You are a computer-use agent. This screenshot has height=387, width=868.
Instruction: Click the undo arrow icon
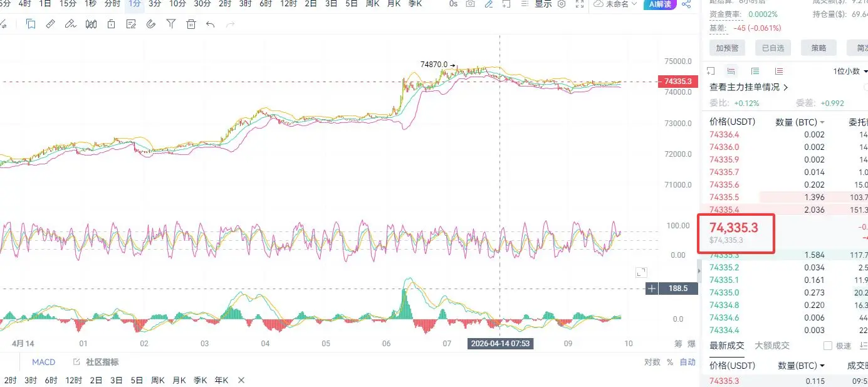tap(211, 24)
